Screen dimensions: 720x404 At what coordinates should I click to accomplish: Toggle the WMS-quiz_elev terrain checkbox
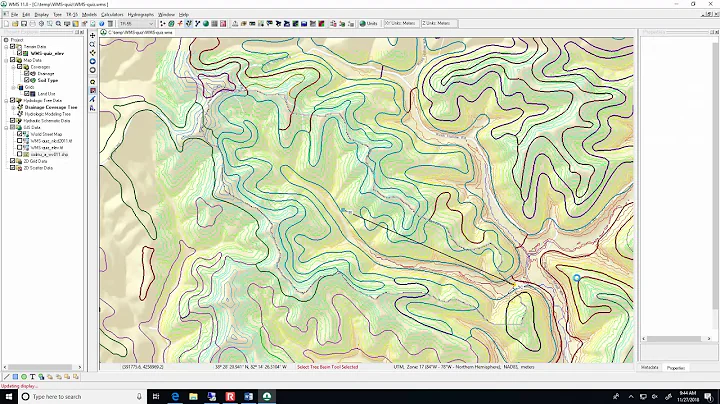pos(19,53)
